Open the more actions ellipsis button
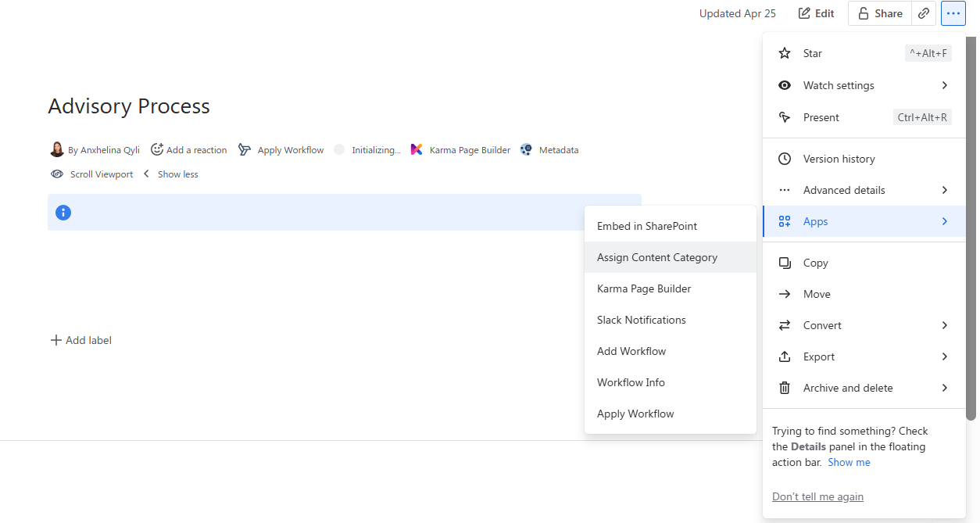Image resolution: width=980 pixels, height=523 pixels. coord(953,13)
